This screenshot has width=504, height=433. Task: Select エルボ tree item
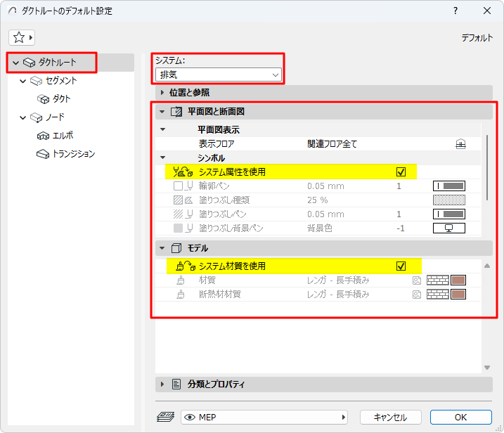tap(63, 136)
